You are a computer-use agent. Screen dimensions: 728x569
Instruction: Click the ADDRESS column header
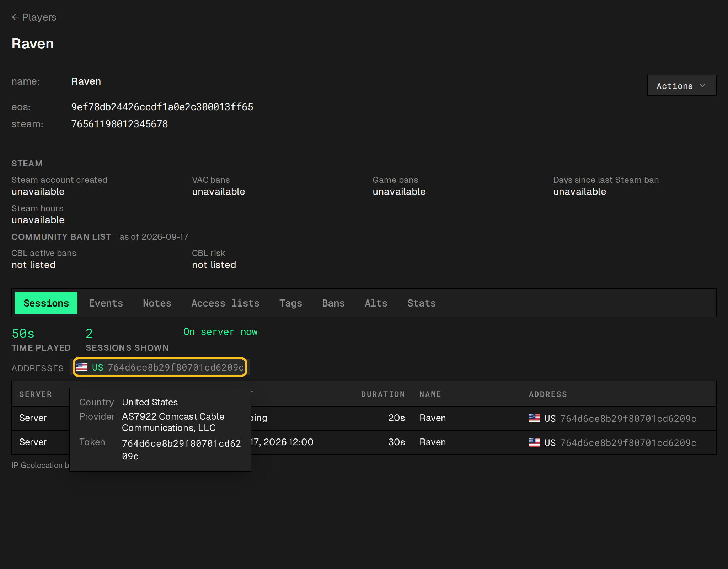click(x=548, y=394)
